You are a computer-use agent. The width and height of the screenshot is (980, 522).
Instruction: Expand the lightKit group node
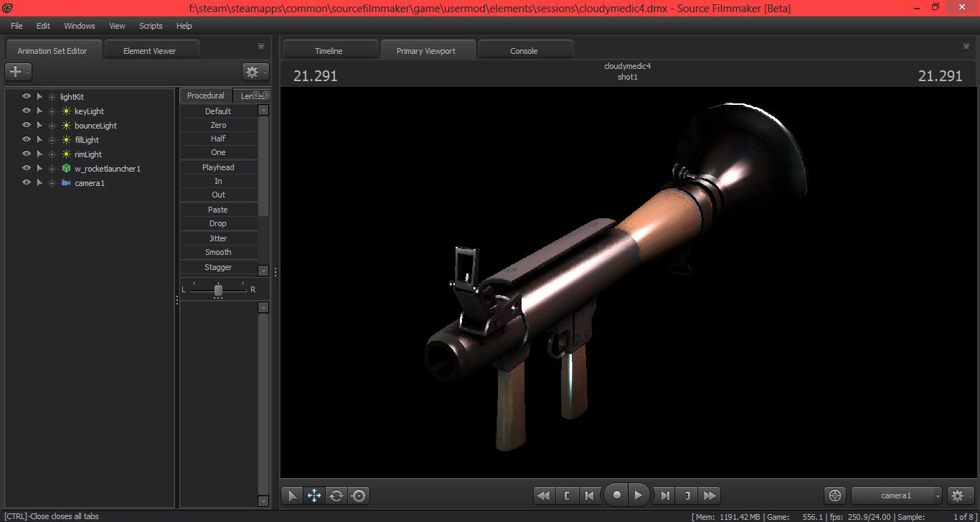click(52, 97)
